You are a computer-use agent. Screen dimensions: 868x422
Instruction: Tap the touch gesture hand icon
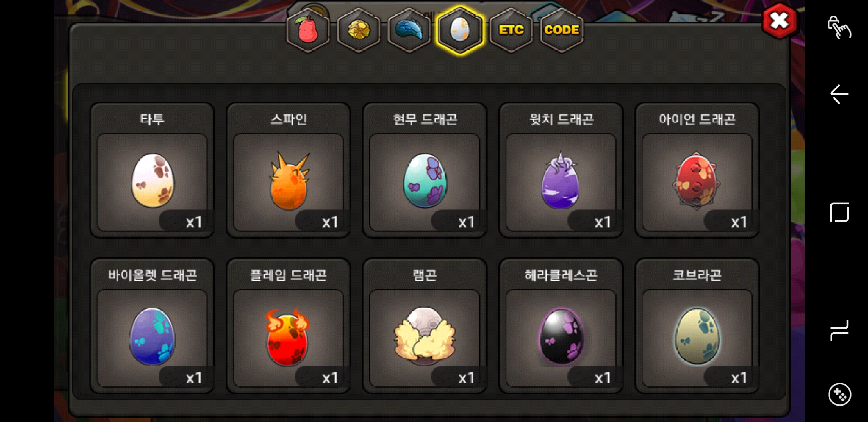(839, 27)
